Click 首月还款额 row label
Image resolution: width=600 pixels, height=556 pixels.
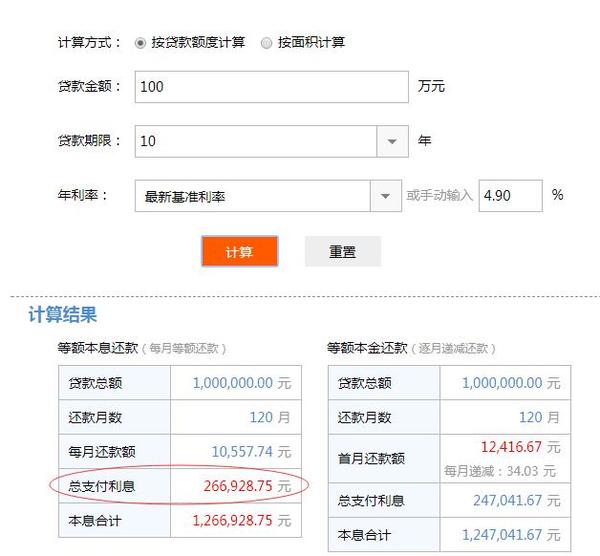coord(371,458)
